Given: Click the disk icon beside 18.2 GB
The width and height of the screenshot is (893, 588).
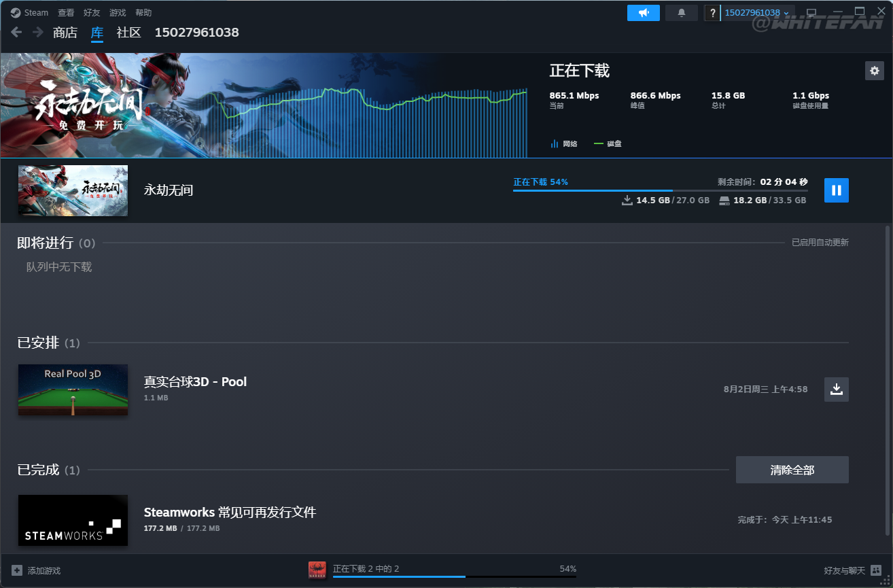Looking at the screenshot, I should click(x=724, y=201).
